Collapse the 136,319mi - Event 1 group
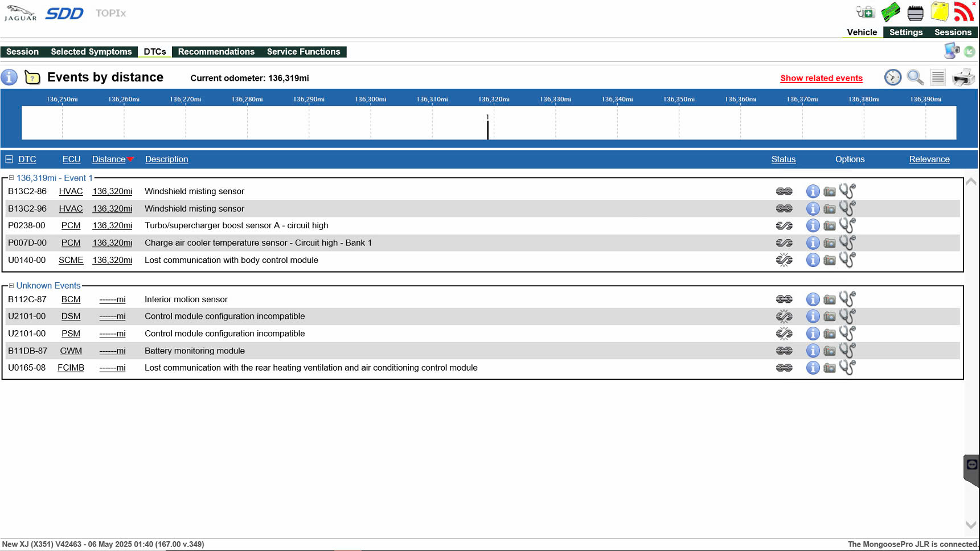The height and width of the screenshot is (551, 980). (11, 178)
